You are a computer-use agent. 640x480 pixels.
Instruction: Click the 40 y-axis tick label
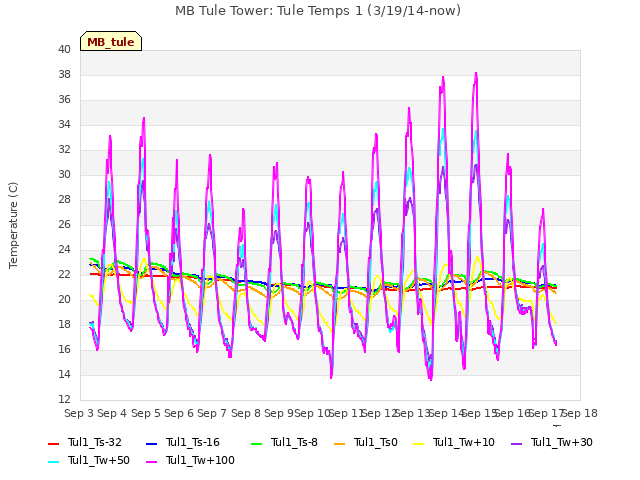[64, 49]
